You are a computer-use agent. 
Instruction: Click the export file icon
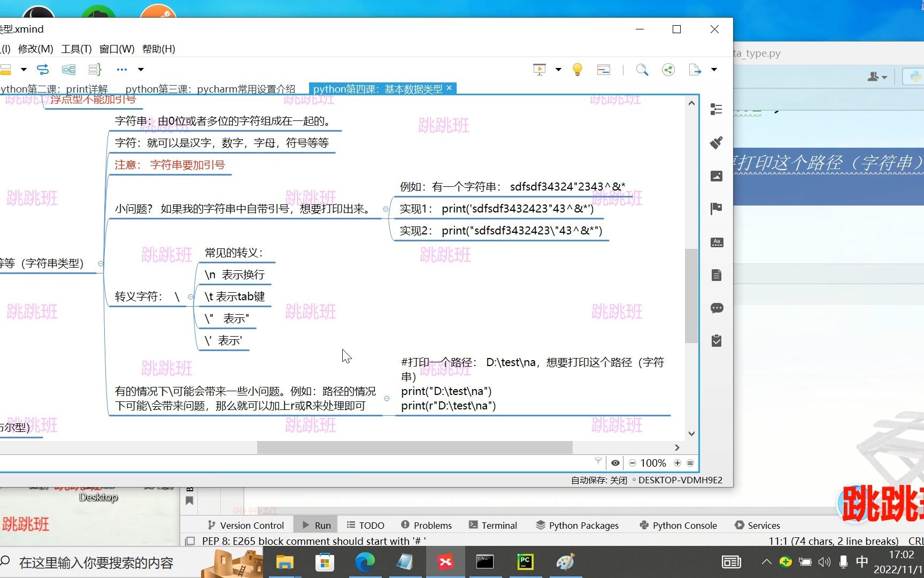coord(695,70)
